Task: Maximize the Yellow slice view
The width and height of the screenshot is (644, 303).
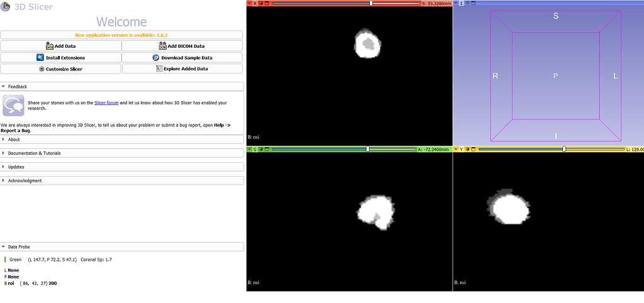Action: click(473, 150)
